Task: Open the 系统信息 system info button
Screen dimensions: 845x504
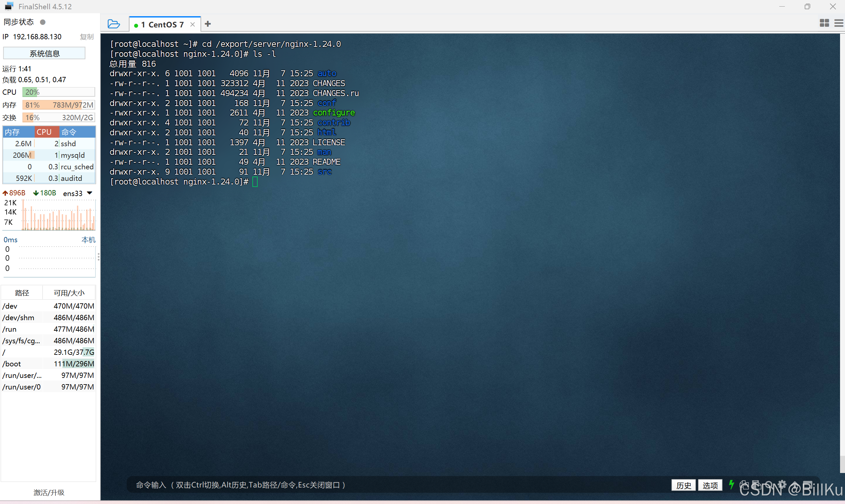Action: pyautogui.click(x=44, y=53)
